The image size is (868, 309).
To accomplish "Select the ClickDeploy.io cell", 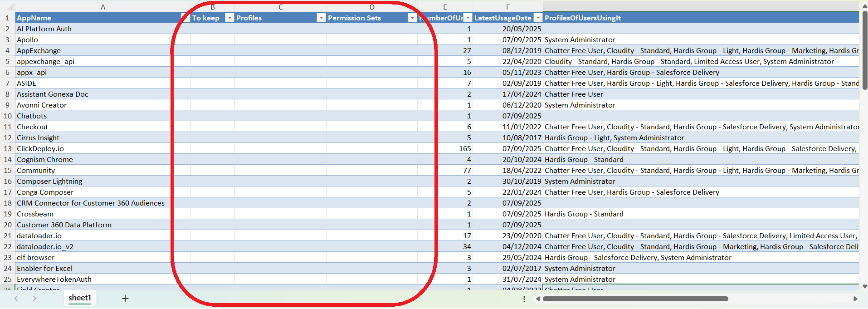I will pos(103,148).
